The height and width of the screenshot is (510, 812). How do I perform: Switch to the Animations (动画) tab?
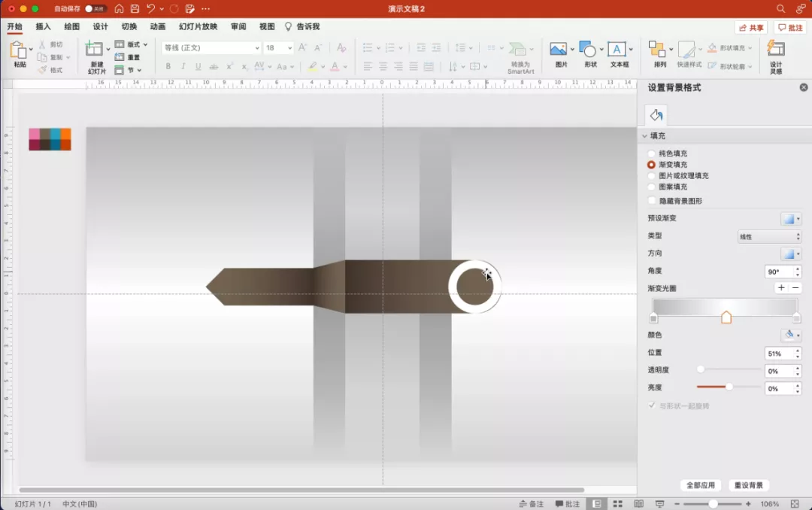pyautogui.click(x=157, y=26)
